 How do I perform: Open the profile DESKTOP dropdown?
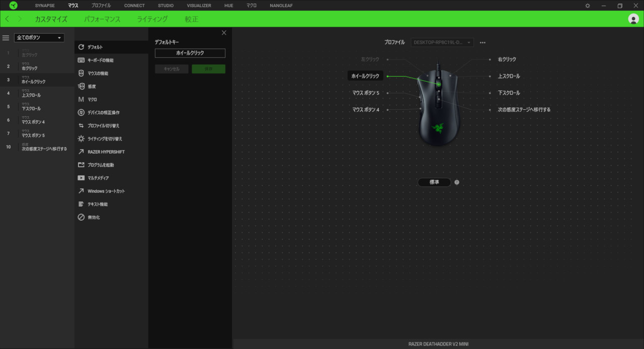(442, 43)
